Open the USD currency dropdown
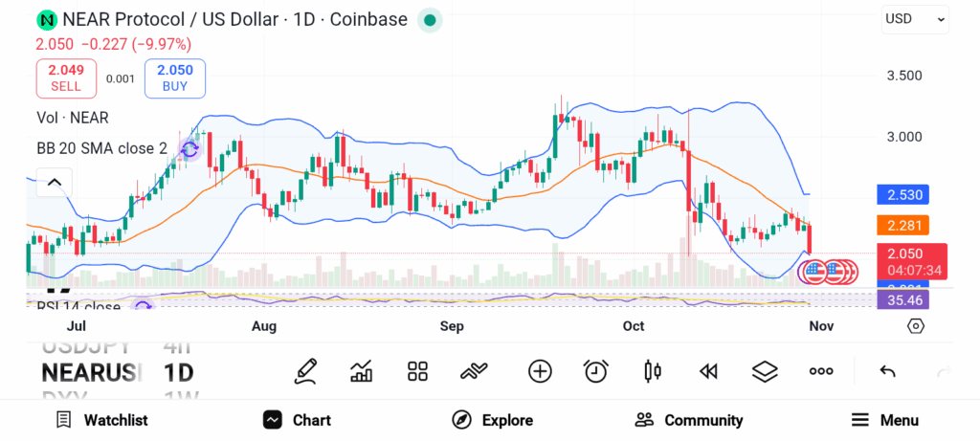980x441 pixels. (x=915, y=18)
